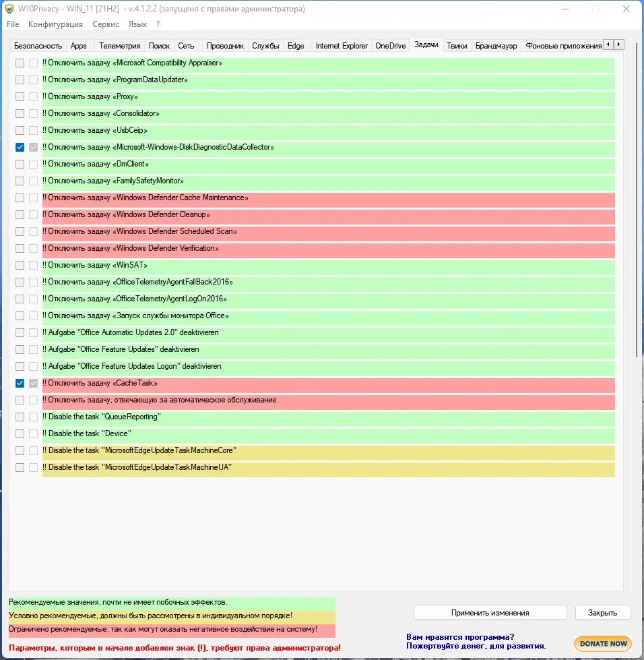
Task: Switch to the Поиск tab
Action: click(x=159, y=46)
